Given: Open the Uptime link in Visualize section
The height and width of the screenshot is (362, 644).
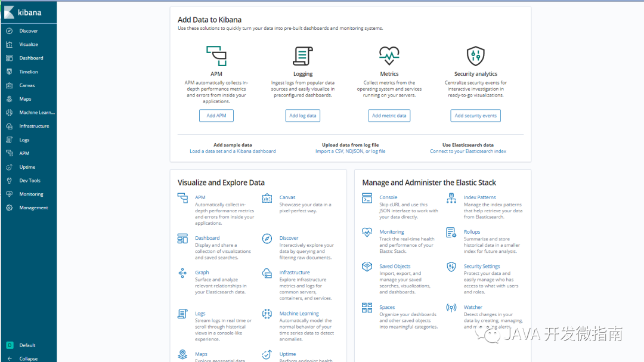Looking at the screenshot, I should [287, 354].
